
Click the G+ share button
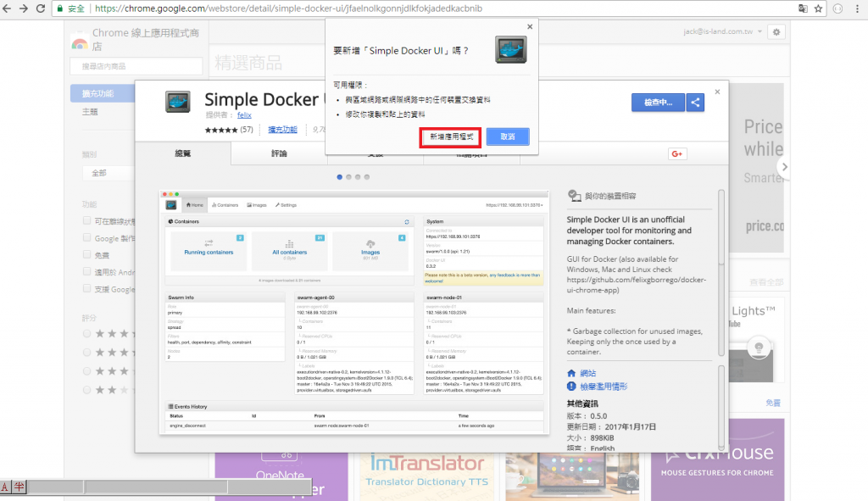pyautogui.click(x=677, y=154)
